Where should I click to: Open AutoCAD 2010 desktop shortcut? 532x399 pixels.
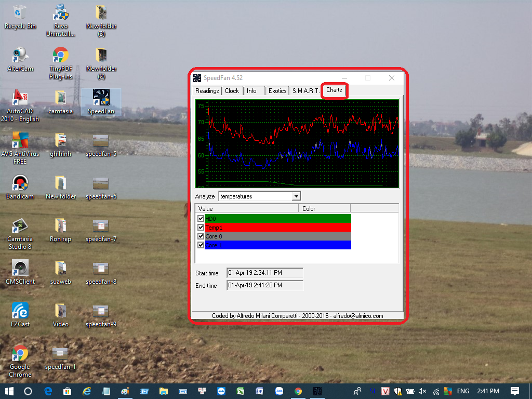pyautogui.click(x=20, y=98)
